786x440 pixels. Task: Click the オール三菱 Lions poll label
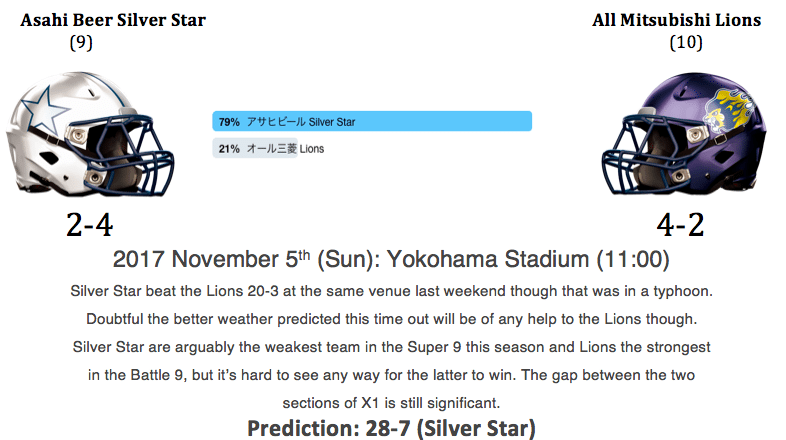(x=285, y=149)
